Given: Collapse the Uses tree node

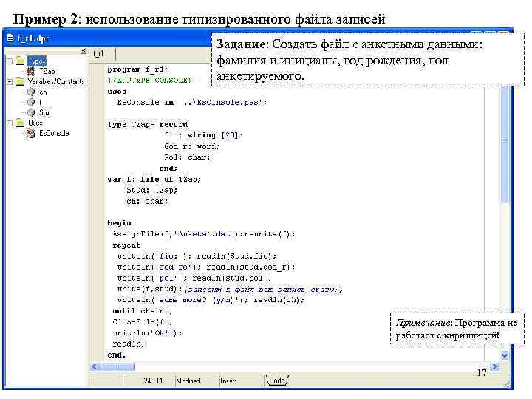Looking at the screenshot, I should 10,123.
